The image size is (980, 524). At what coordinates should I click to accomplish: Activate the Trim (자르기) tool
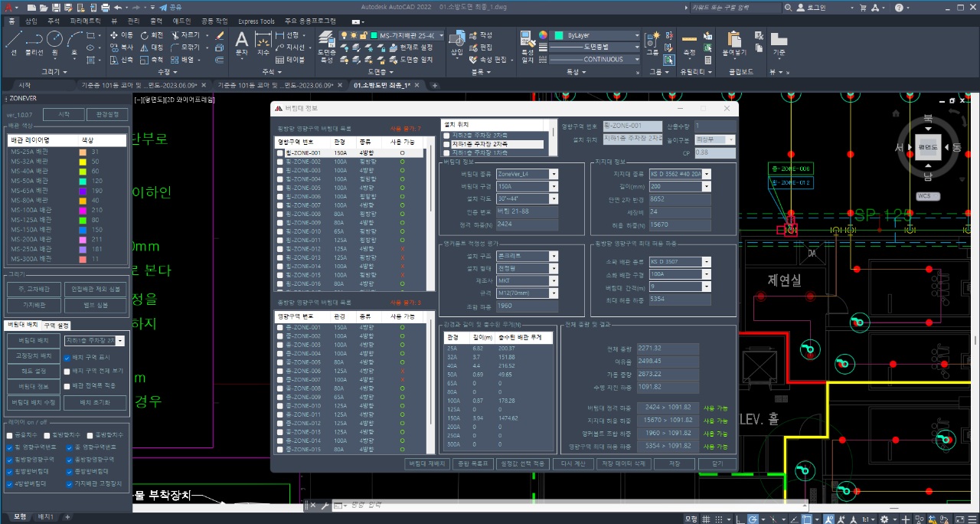coord(185,35)
